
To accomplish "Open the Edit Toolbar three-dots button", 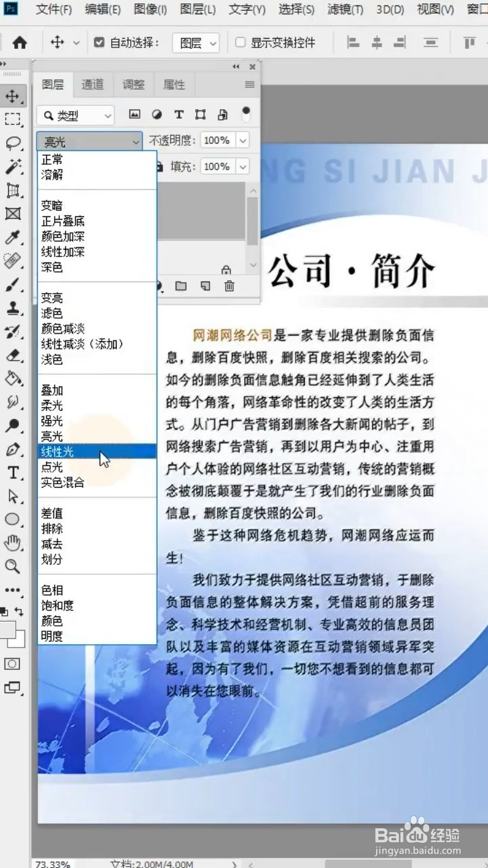I will click(12, 590).
